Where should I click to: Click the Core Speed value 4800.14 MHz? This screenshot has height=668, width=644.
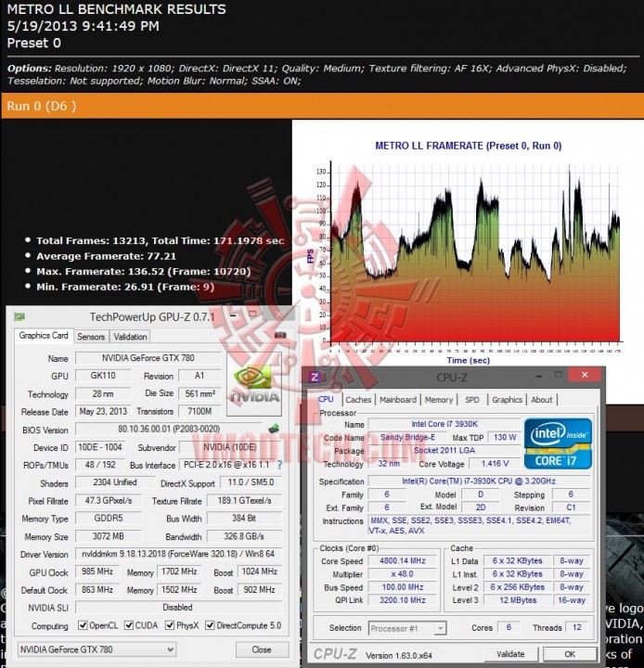click(x=403, y=560)
